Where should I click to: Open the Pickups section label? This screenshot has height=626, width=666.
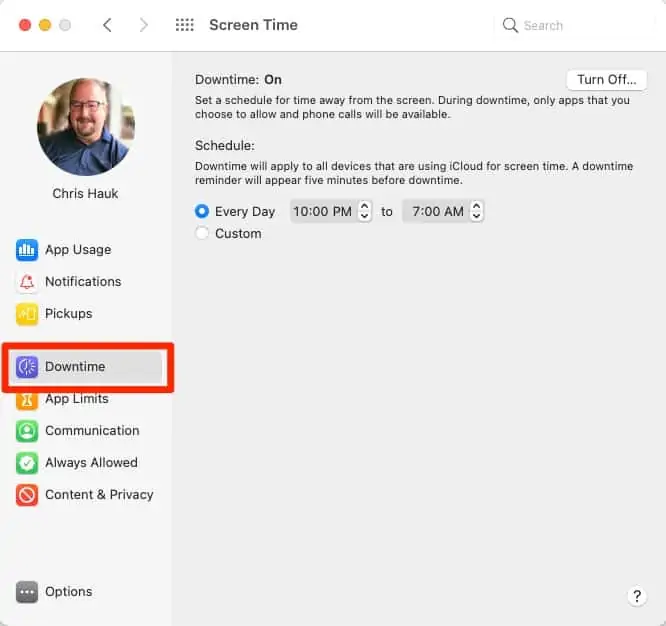tap(69, 314)
